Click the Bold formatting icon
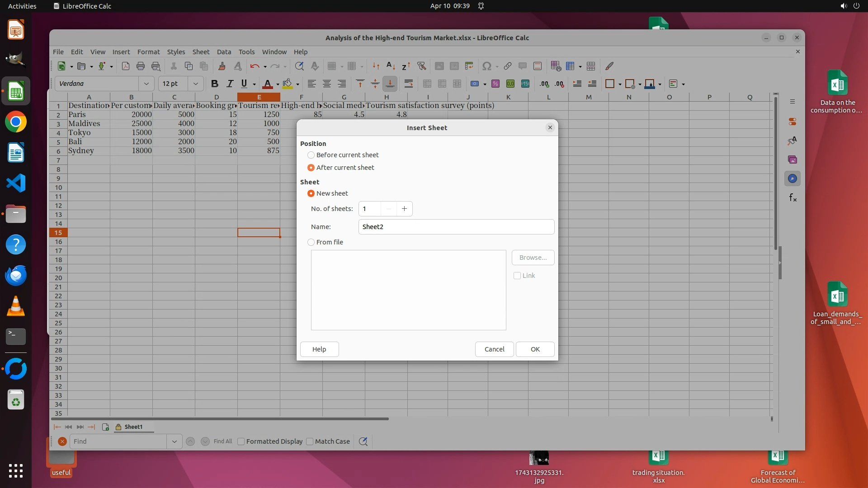The height and width of the screenshot is (488, 868). tap(215, 84)
